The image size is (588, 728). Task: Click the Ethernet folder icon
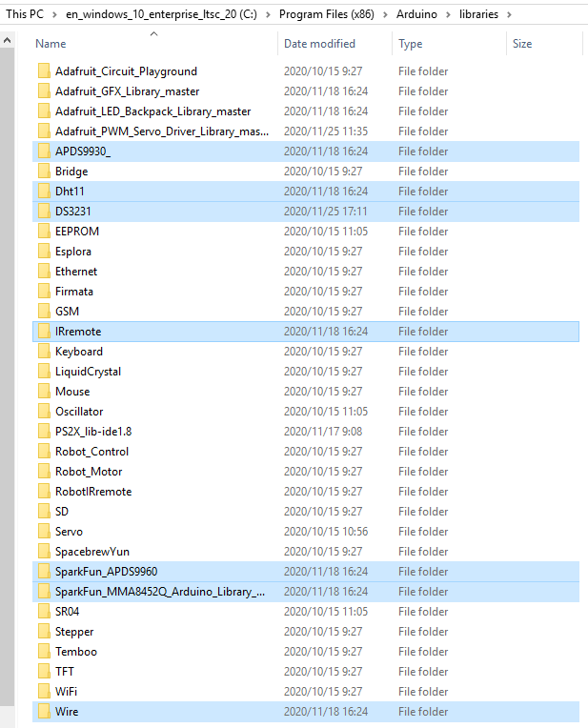(44, 271)
